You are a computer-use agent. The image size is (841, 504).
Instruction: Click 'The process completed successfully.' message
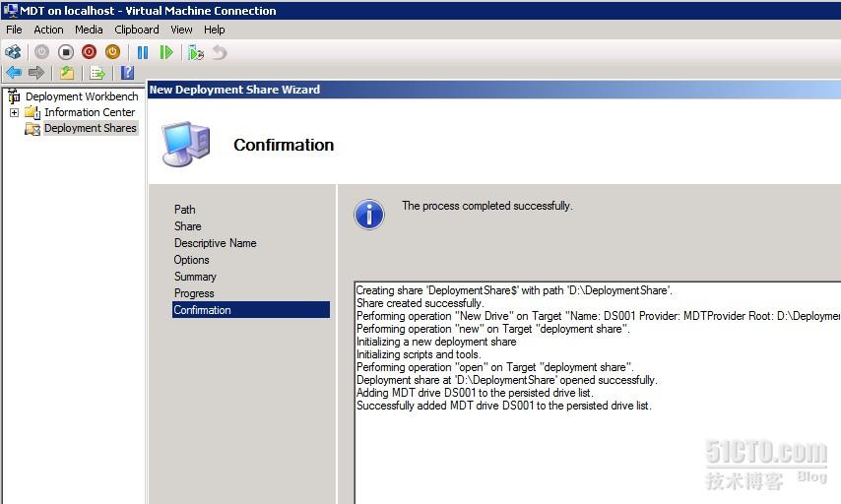(487, 206)
